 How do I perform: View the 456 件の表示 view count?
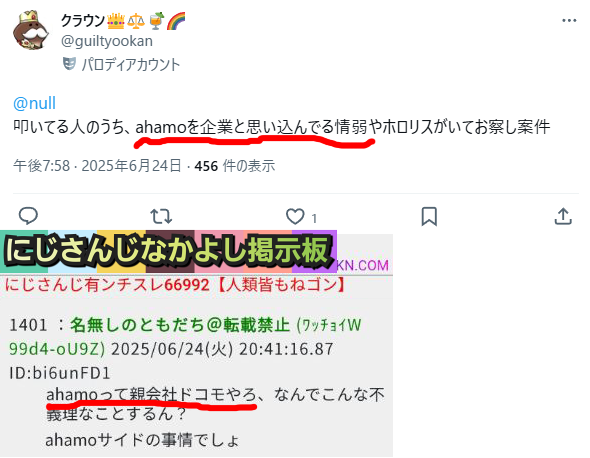(x=235, y=166)
